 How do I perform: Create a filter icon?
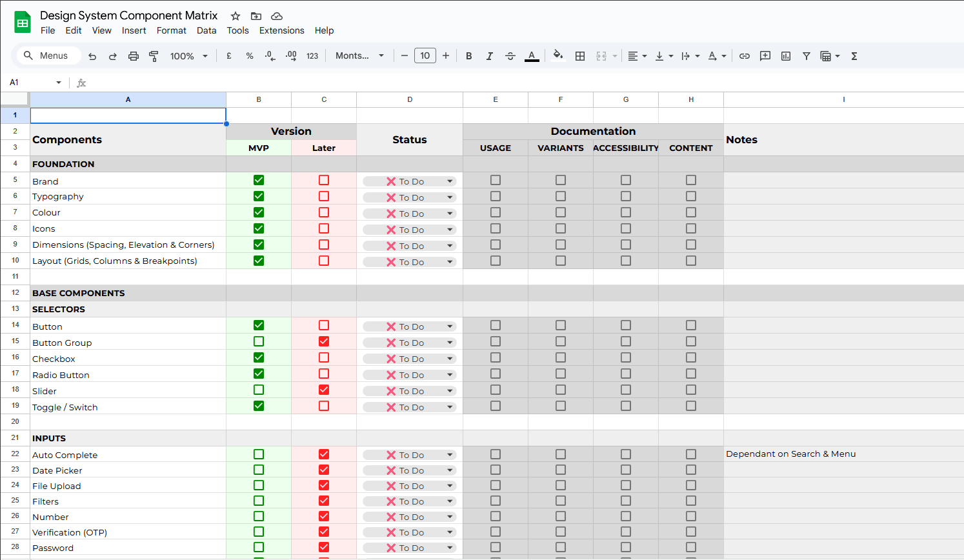pyautogui.click(x=807, y=56)
